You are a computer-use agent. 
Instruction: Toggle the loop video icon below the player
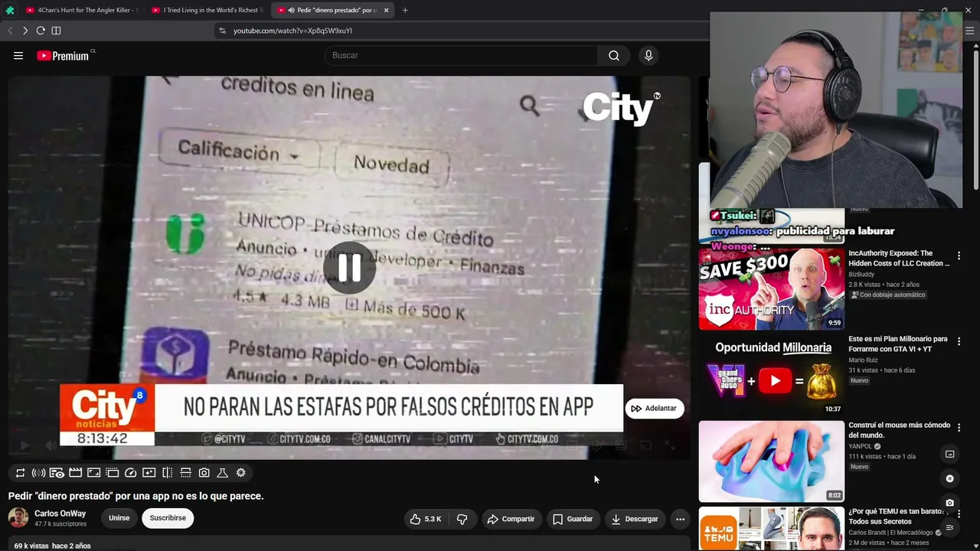21,473
